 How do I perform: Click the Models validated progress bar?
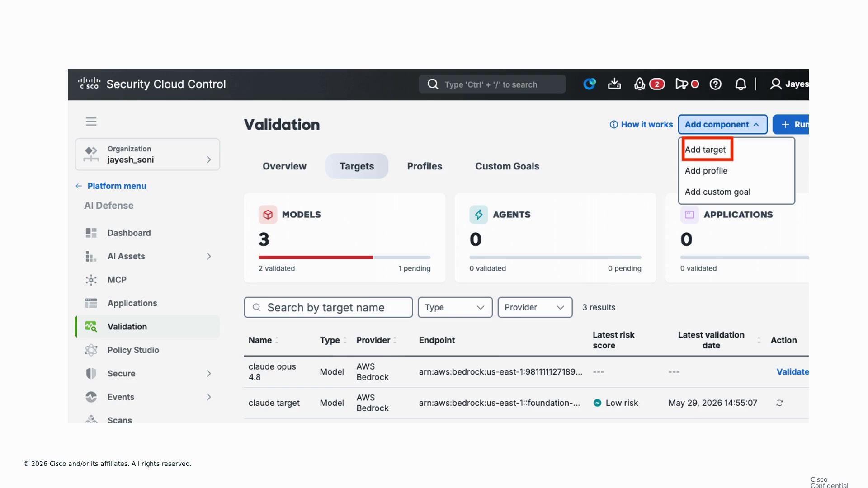pos(344,258)
